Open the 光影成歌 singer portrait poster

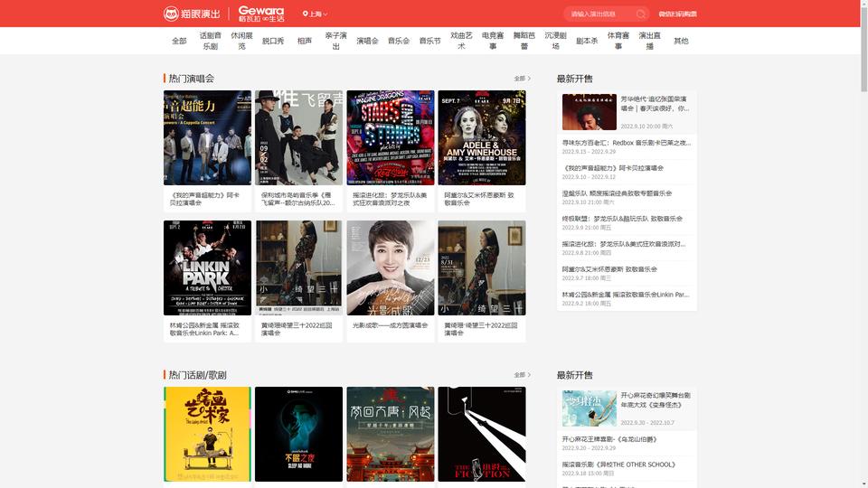point(391,268)
